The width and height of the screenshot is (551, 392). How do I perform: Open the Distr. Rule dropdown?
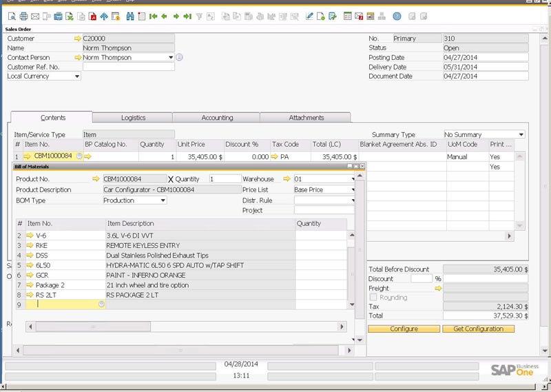[x=353, y=200]
